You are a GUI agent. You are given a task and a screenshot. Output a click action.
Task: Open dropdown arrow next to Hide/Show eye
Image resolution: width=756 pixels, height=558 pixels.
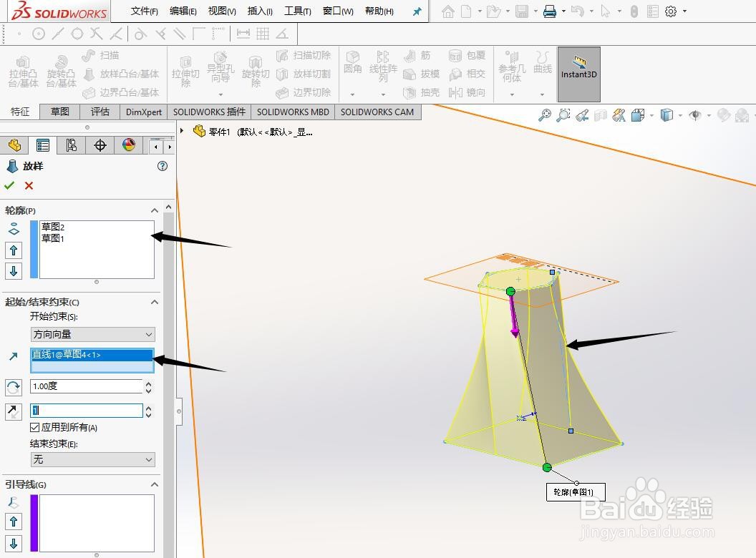[x=709, y=115]
